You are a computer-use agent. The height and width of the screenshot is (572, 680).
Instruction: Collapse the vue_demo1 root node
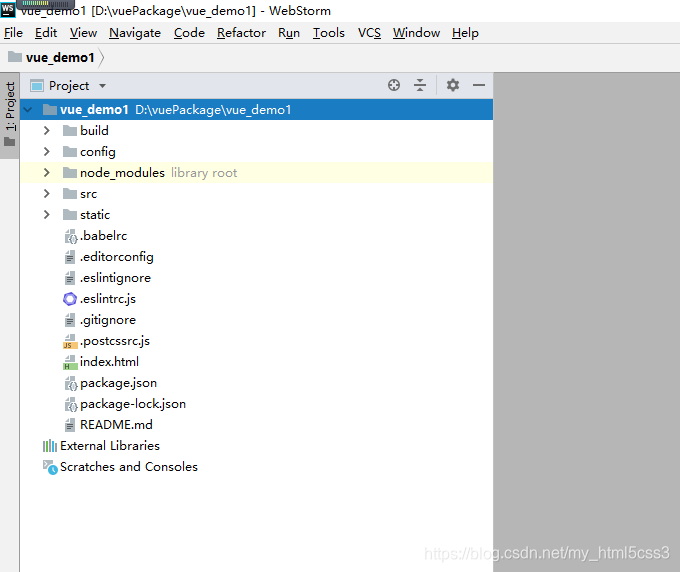tap(28, 110)
